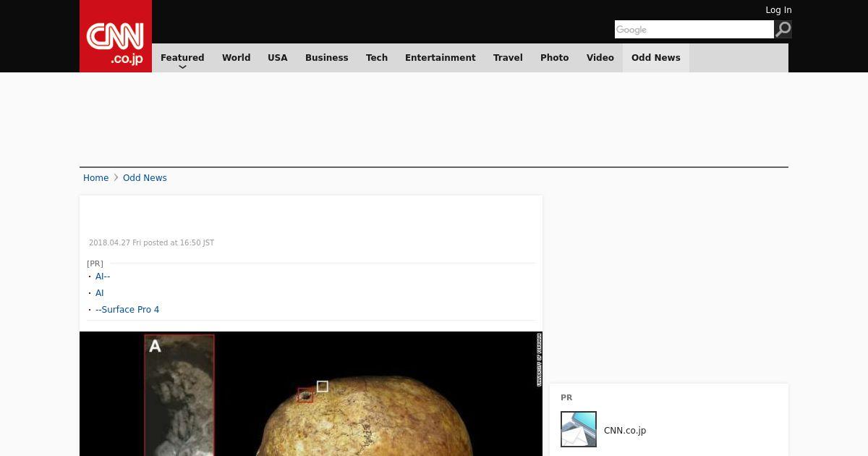
Task: Open the Tech section
Action: [x=377, y=58]
